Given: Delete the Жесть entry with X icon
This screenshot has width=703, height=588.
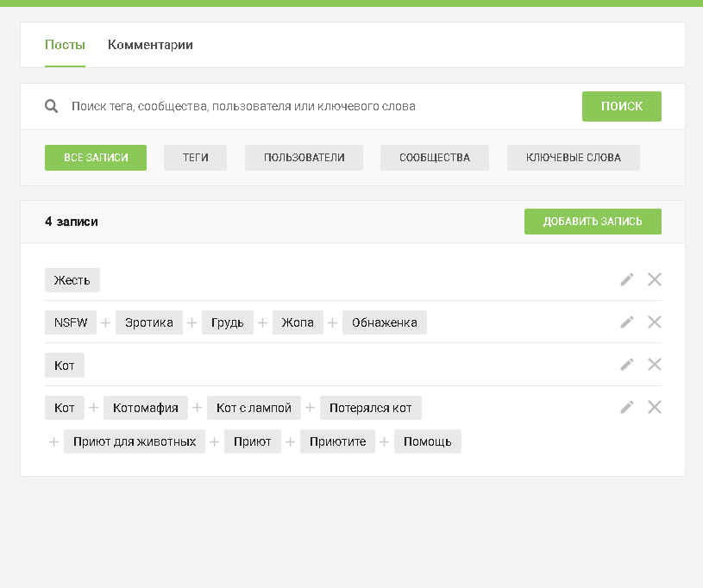Looking at the screenshot, I should tap(655, 279).
